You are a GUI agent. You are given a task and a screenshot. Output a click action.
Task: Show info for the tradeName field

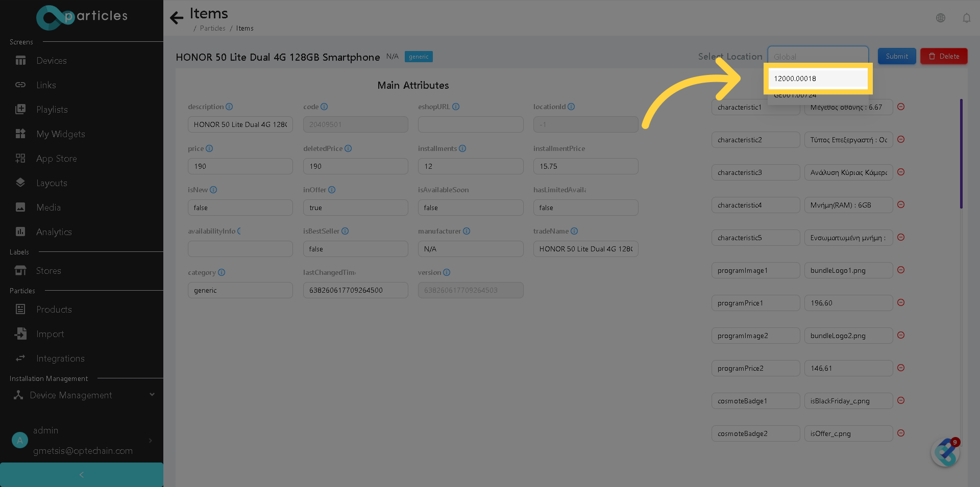[x=574, y=231]
